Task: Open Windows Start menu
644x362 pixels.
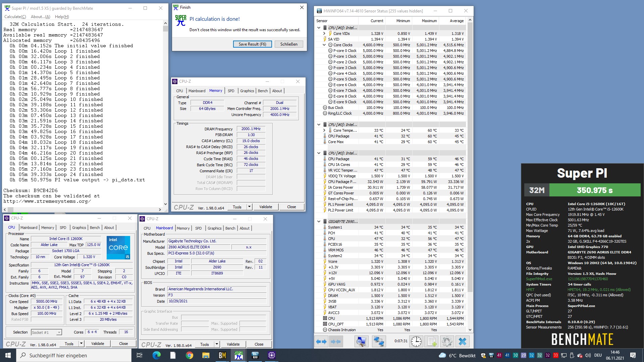Action: [8, 355]
